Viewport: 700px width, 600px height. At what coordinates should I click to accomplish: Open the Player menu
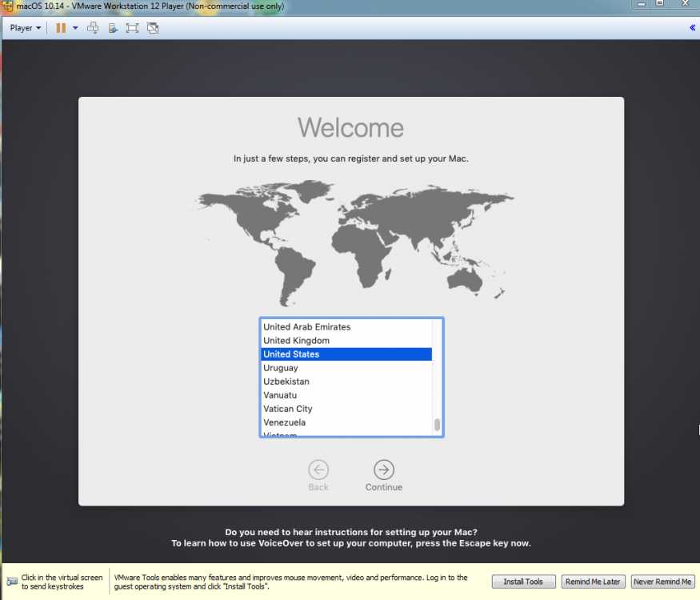[26, 28]
